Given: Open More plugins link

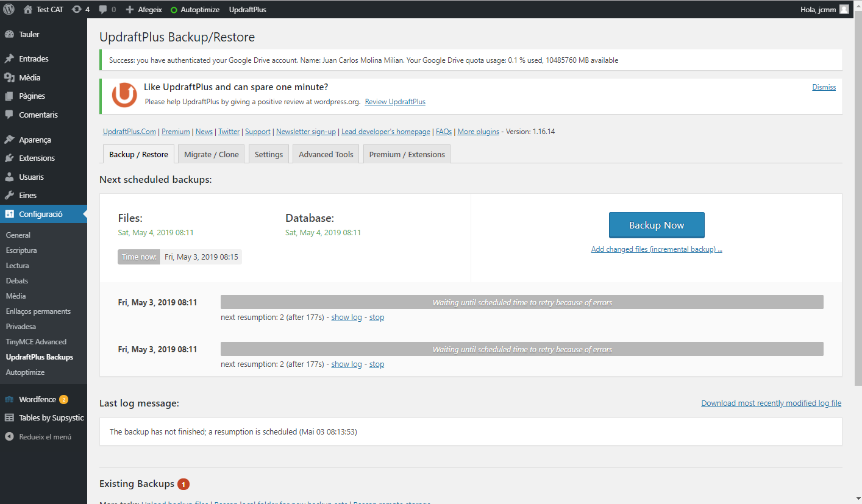Looking at the screenshot, I should coord(479,131).
